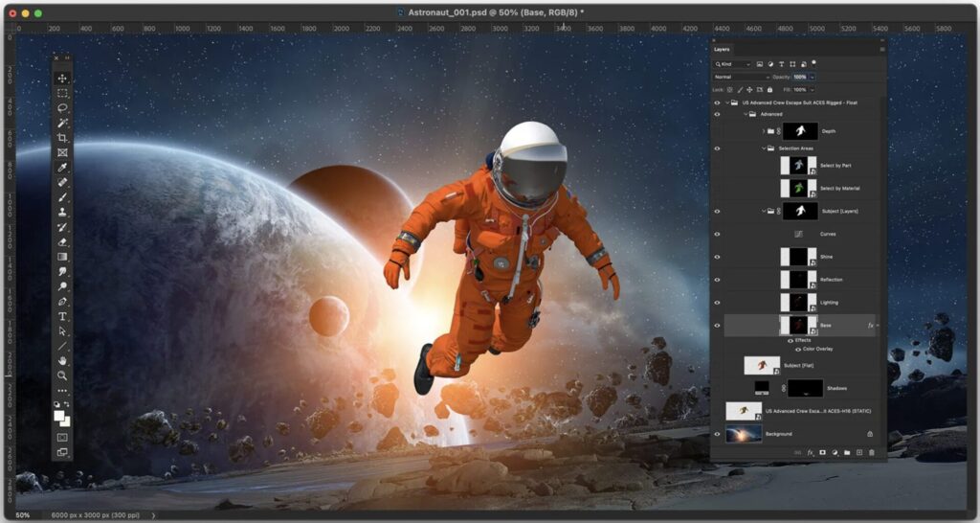This screenshot has height=523, width=980.
Task: Select the Lasso tool
Action: (x=62, y=108)
